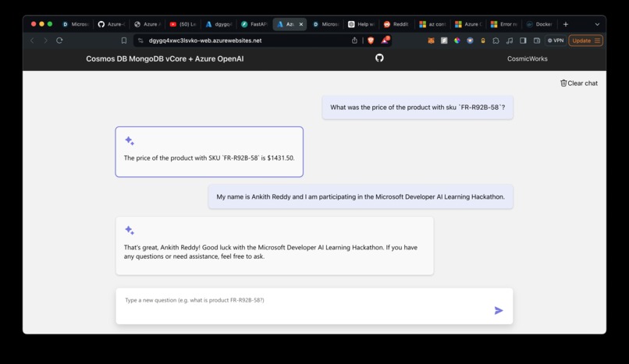629x364 pixels.
Task: Expand the tab search chevron
Action: click(597, 24)
